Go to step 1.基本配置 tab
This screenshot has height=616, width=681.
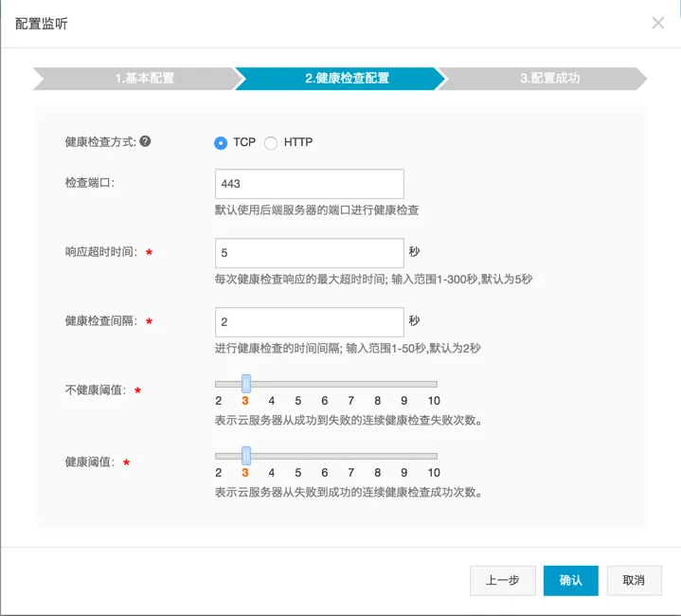point(133,79)
